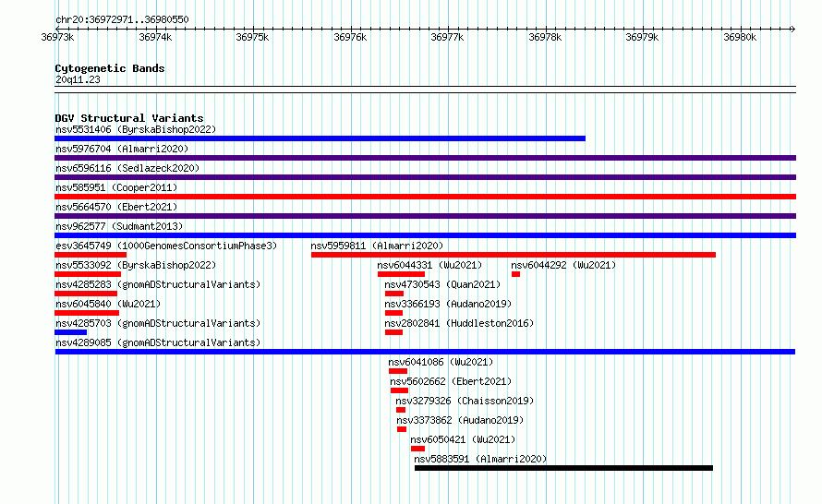Open nsv3279326 (Chaisson2019) label
Image resolution: width=822 pixels, height=504 pixels.
tap(465, 401)
